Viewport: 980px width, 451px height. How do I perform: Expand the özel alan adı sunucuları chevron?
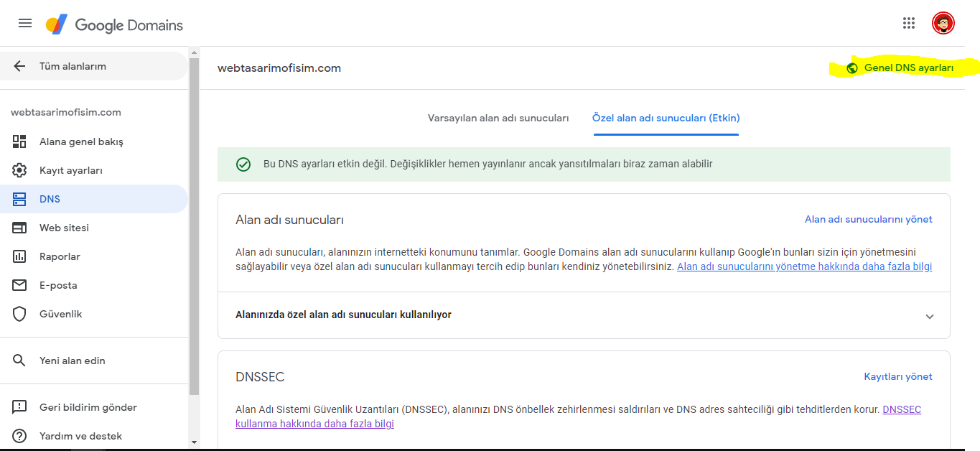pos(930,316)
